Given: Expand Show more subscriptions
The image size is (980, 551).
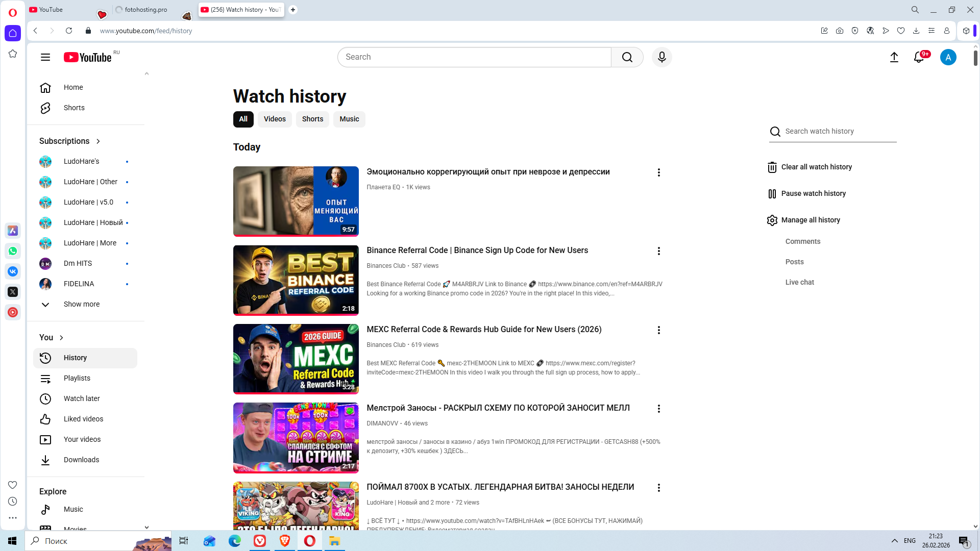Looking at the screenshot, I should [81, 305].
